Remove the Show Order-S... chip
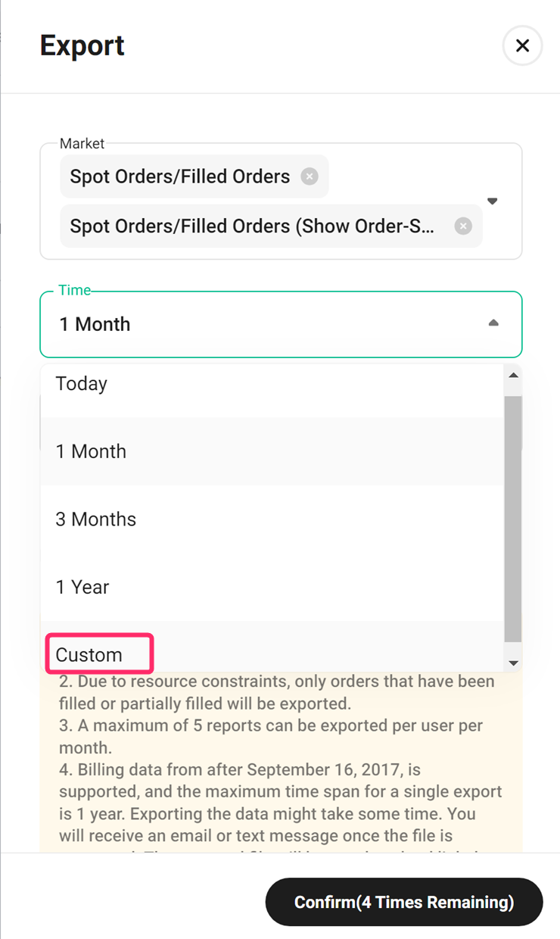Image resolution: width=560 pixels, height=939 pixels. [x=463, y=226]
